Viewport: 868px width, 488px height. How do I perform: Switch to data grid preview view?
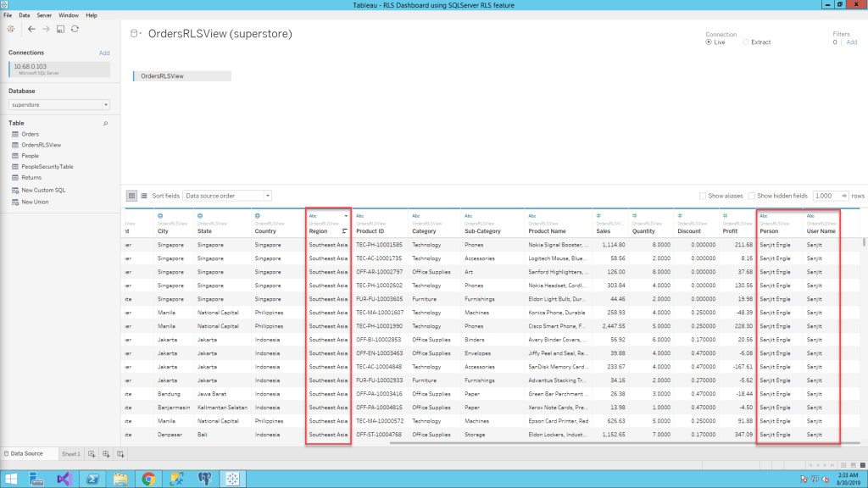[132, 196]
